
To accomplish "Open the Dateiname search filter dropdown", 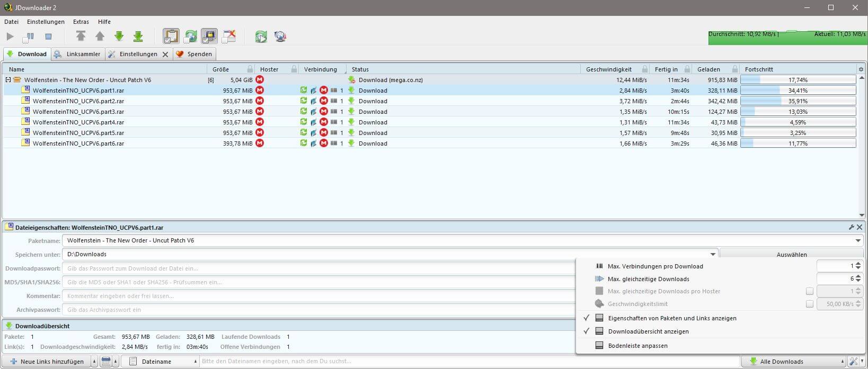I will point(161,362).
